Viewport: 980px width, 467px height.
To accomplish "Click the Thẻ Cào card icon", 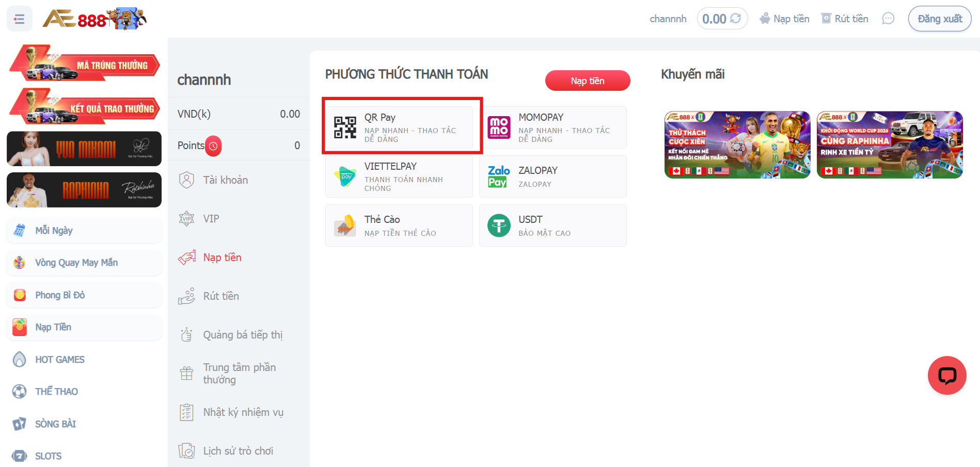I will coord(345,226).
